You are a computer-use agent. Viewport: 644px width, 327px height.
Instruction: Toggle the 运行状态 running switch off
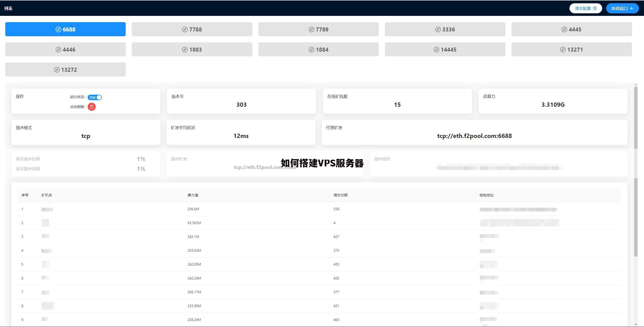point(95,97)
